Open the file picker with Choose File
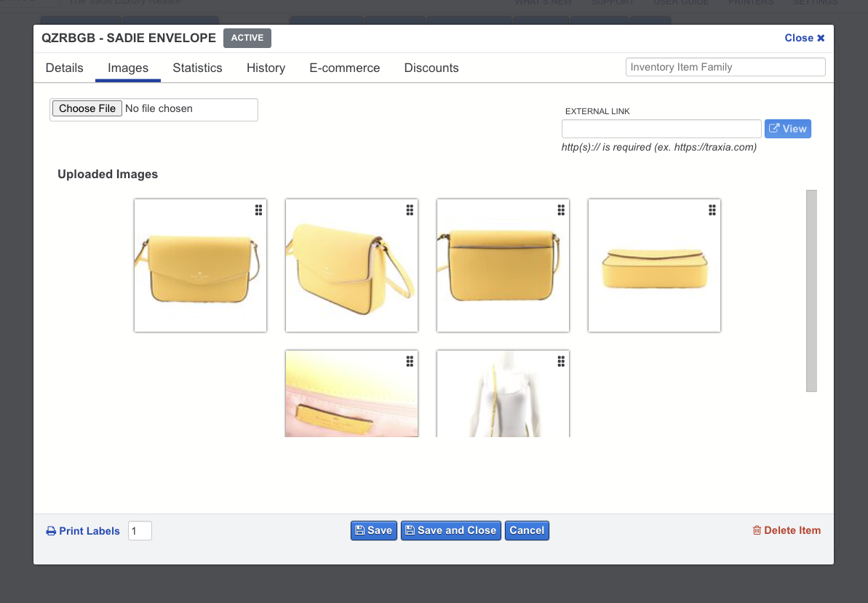868x603 pixels. pos(87,108)
